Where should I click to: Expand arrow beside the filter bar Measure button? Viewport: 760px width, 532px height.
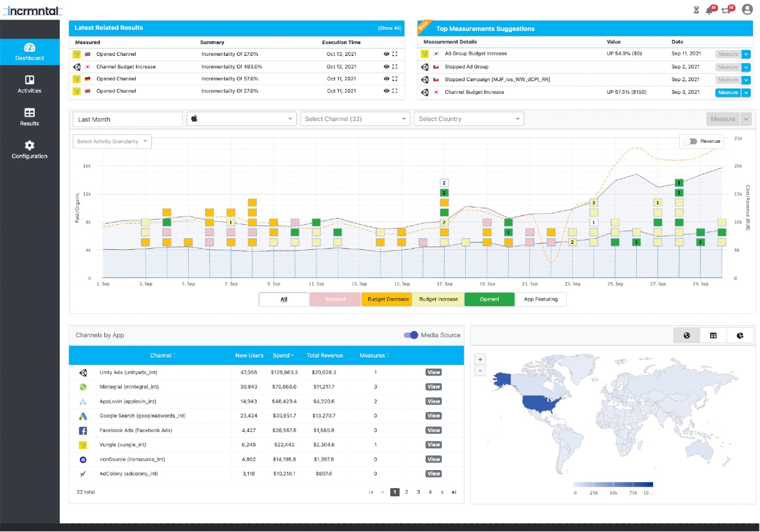coord(746,119)
